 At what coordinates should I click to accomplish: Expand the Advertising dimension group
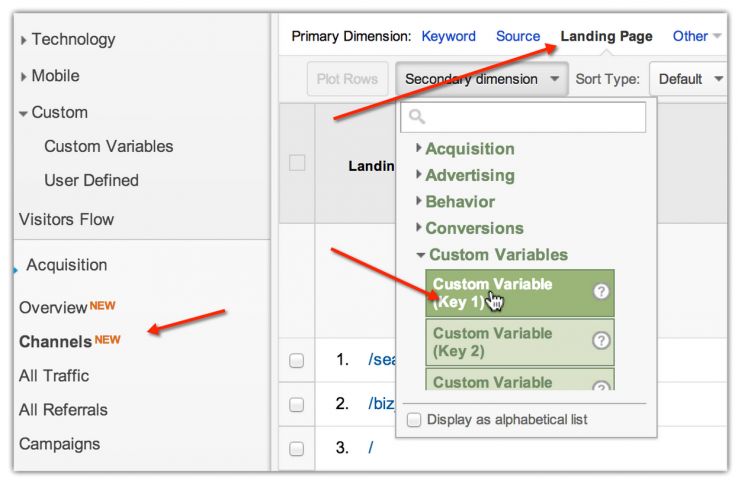pyautogui.click(x=469, y=175)
